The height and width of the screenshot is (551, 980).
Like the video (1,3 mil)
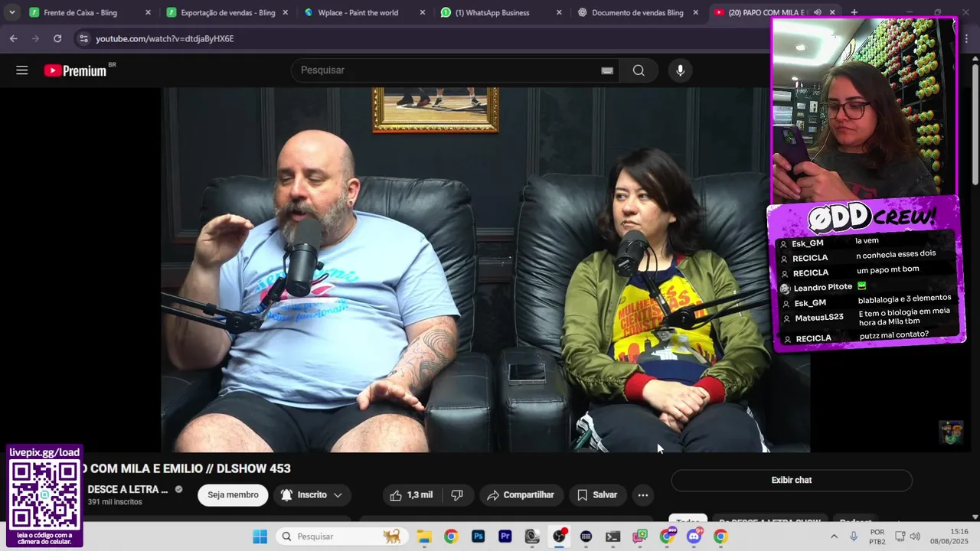[x=411, y=495]
